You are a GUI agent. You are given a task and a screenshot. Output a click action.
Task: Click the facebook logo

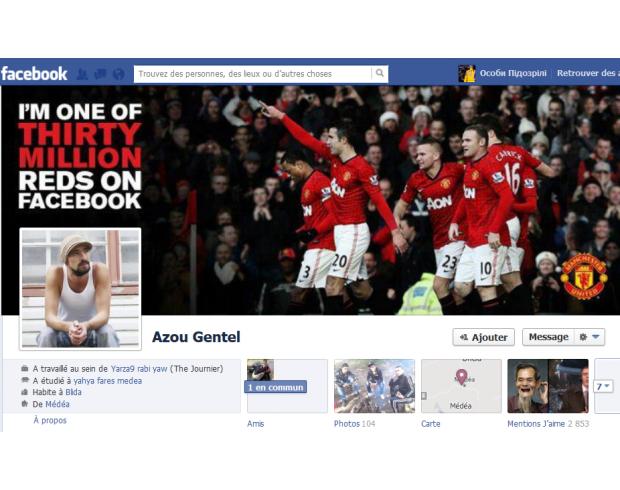(x=34, y=74)
